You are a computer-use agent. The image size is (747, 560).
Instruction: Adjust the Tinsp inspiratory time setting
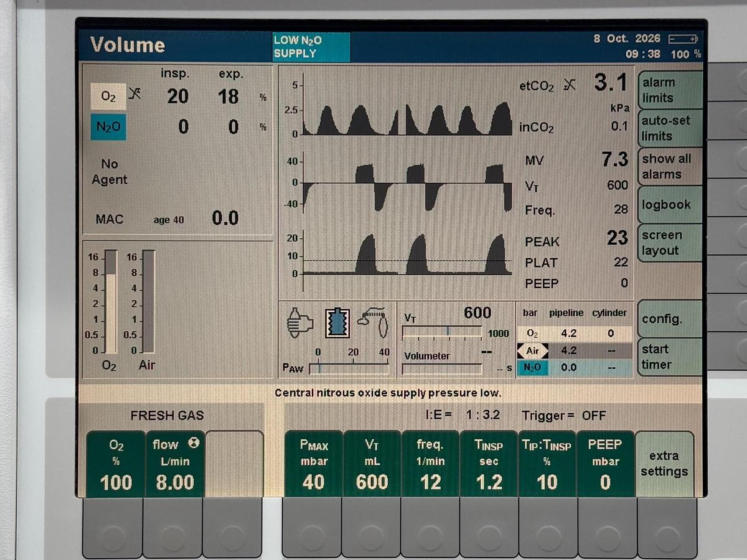[489, 464]
